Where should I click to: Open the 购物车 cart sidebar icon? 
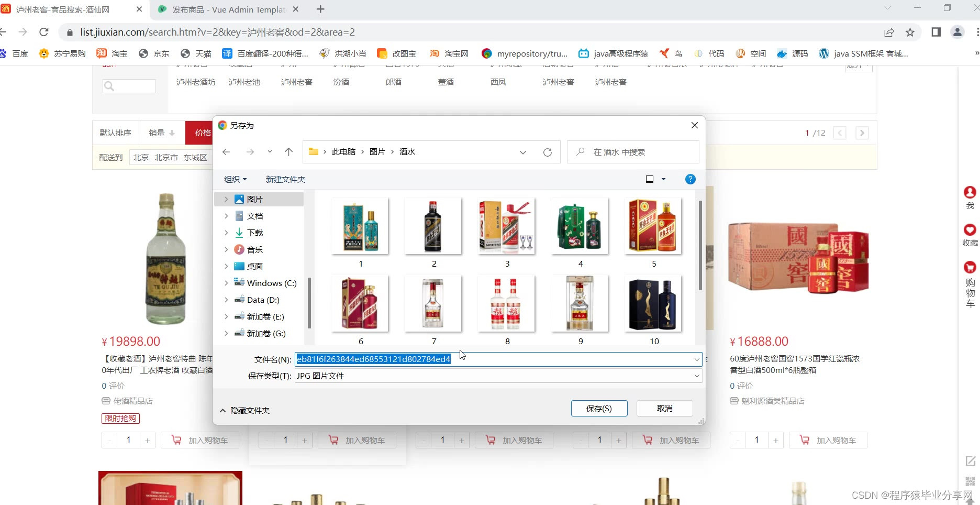coord(970,284)
